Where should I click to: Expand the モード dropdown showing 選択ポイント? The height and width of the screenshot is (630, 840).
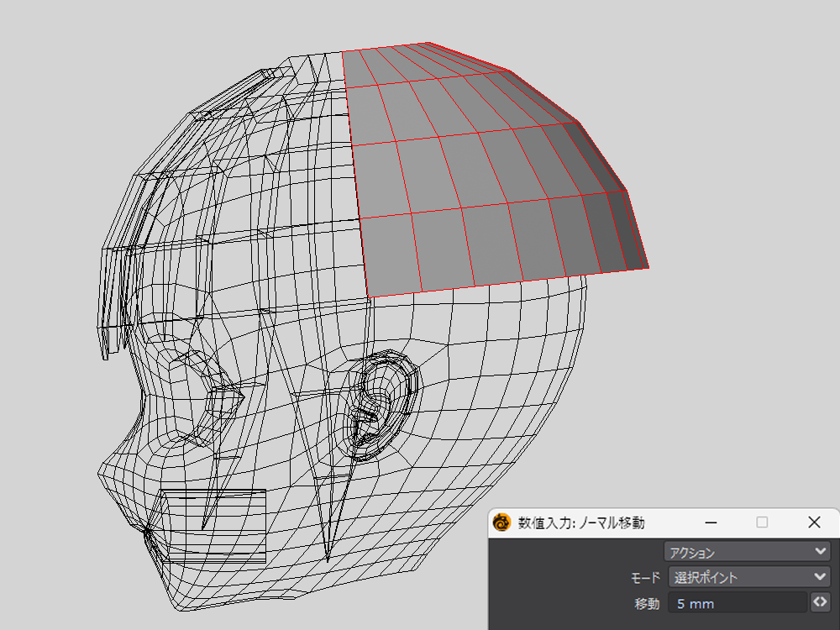746,577
